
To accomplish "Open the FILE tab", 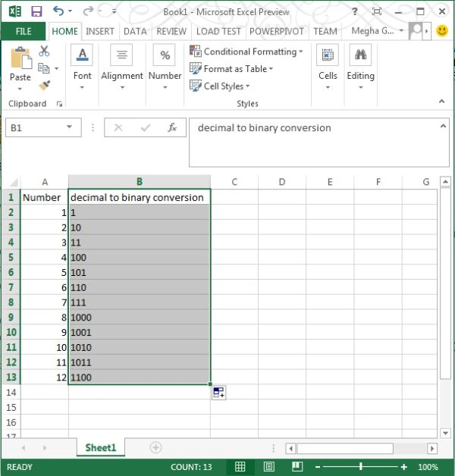I will coord(24,31).
